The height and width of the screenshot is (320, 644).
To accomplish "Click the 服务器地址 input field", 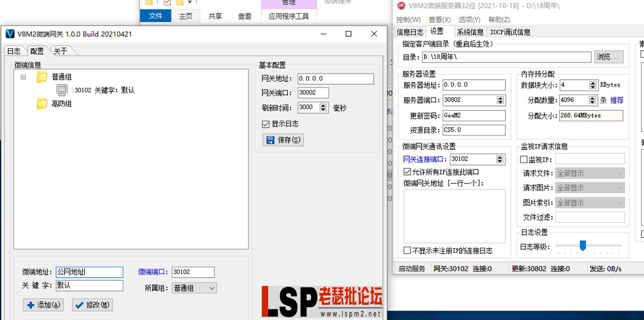I will (474, 85).
